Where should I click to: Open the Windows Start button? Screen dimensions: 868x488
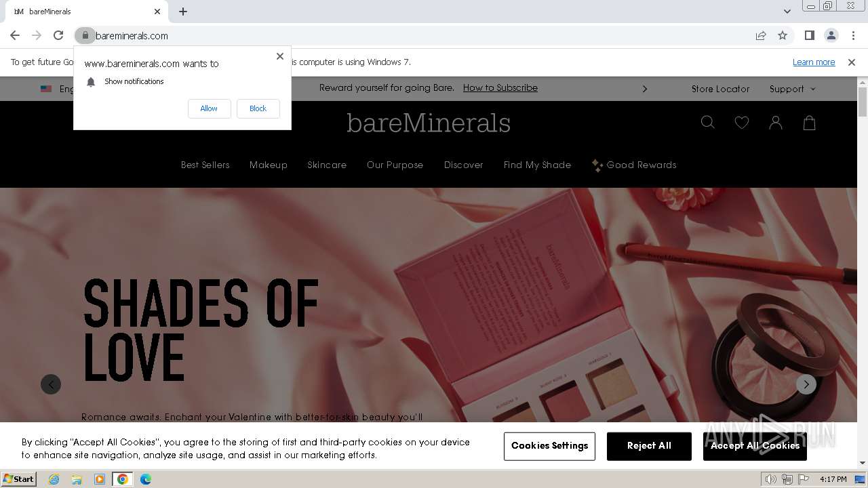[x=18, y=479]
